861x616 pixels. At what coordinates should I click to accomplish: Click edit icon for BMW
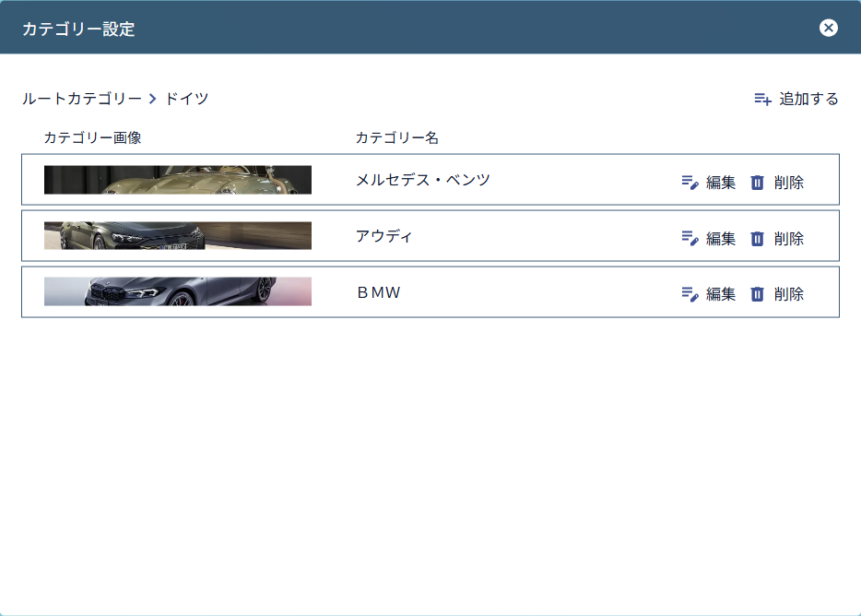[x=690, y=294]
